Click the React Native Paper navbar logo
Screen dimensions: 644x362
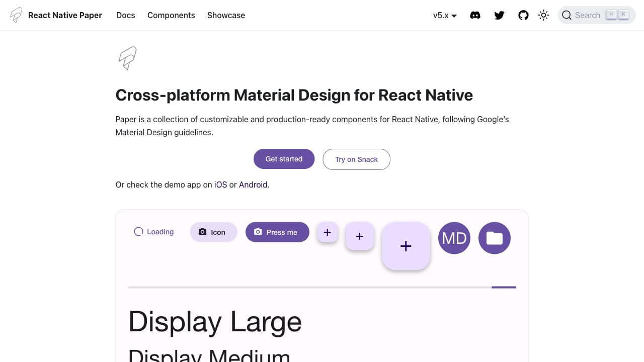56,15
